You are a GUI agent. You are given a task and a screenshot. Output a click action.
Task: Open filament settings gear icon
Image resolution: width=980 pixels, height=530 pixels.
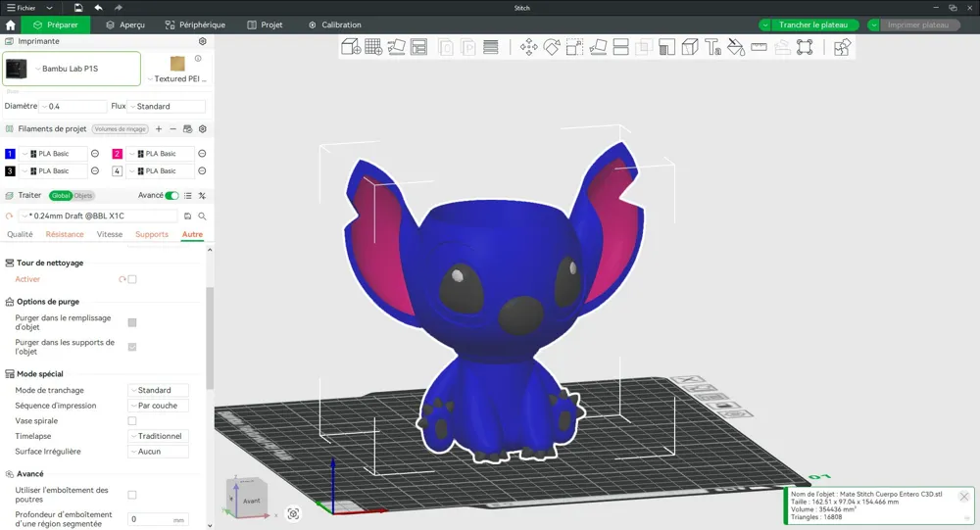click(x=203, y=128)
